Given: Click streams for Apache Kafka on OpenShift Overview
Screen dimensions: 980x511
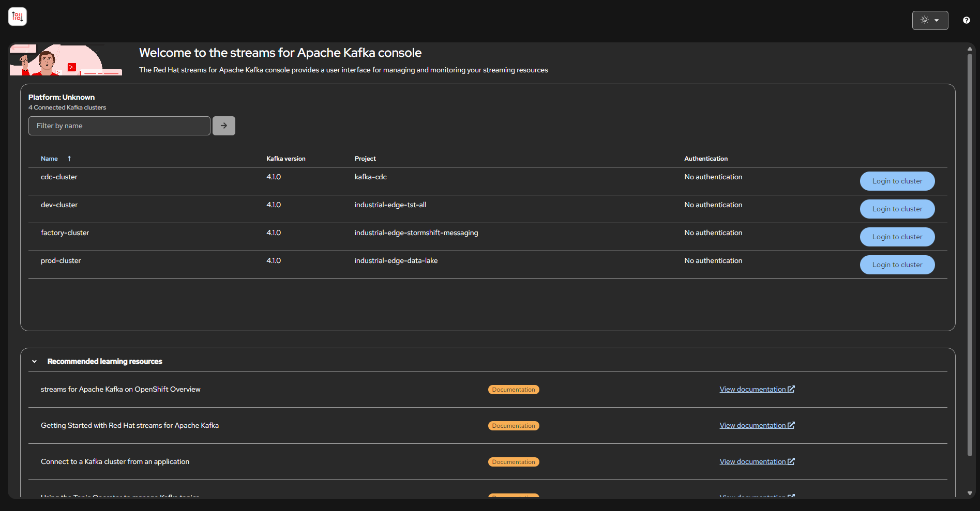Looking at the screenshot, I should click(x=120, y=389).
